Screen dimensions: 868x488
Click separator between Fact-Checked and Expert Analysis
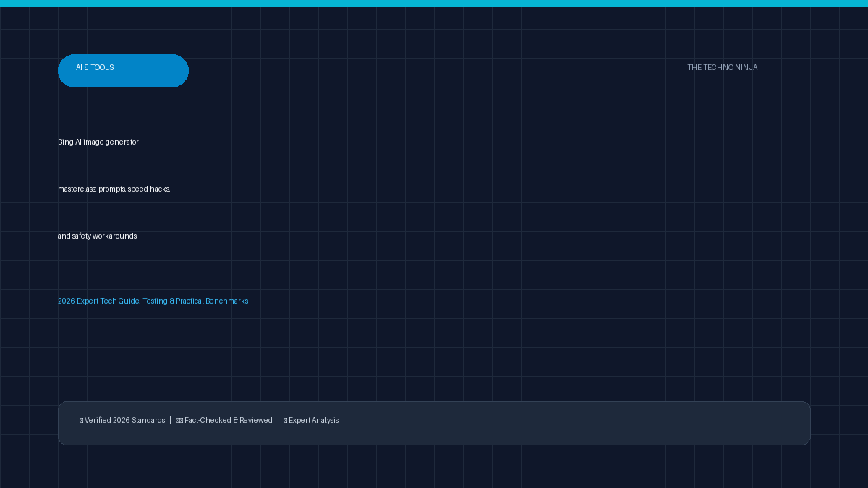tap(278, 421)
